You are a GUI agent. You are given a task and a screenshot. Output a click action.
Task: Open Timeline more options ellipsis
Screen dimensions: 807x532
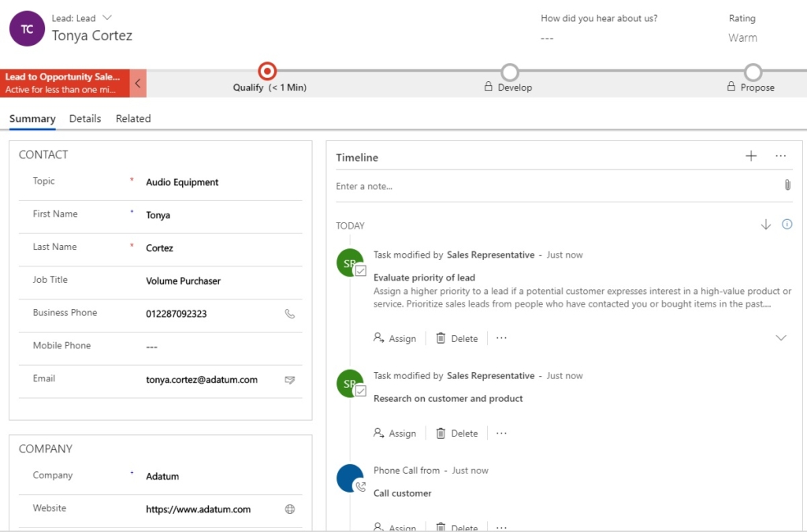[780, 156]
